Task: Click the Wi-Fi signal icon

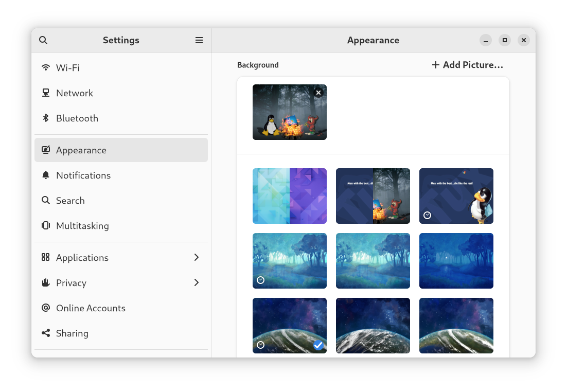Action: coord(46,67)
